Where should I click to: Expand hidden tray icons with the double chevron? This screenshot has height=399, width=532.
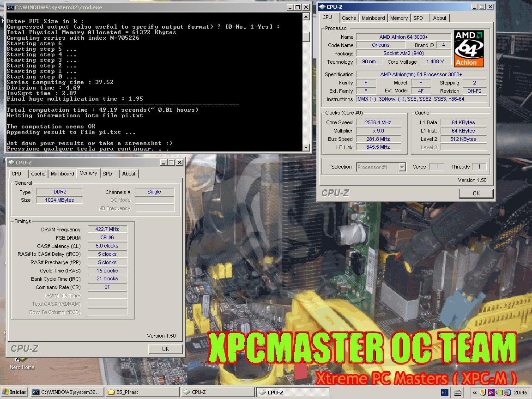(475, 393)
